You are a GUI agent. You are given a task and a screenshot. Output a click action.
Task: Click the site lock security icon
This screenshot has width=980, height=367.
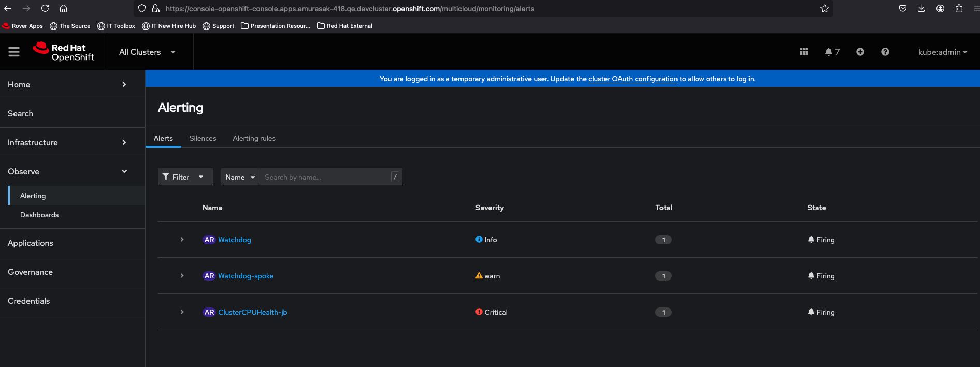click(x=156, y=8)
